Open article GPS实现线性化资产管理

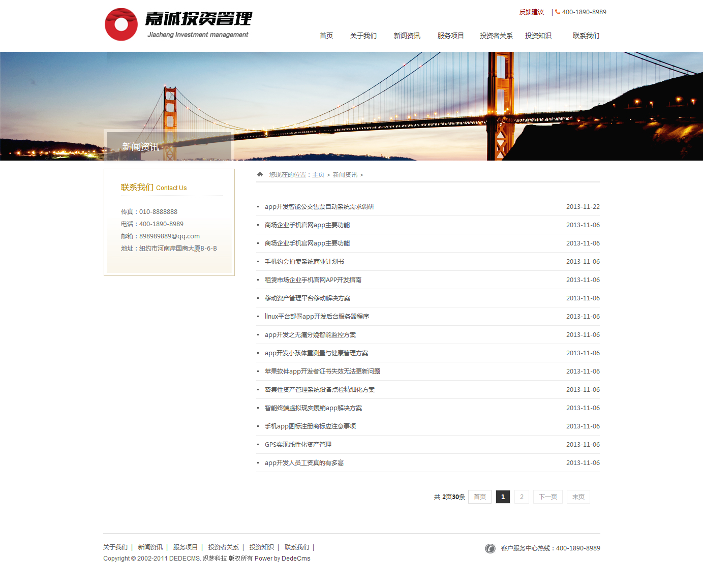pos(298,445)
